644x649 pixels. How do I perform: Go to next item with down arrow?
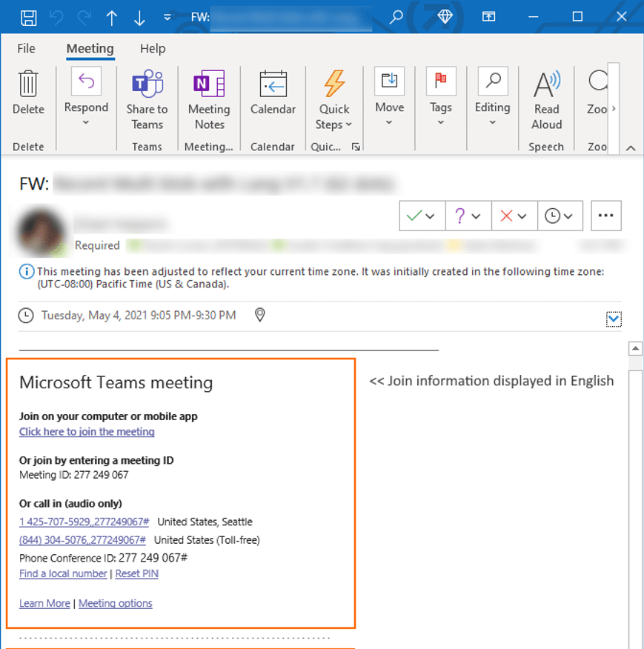click(x=139, y=17)
